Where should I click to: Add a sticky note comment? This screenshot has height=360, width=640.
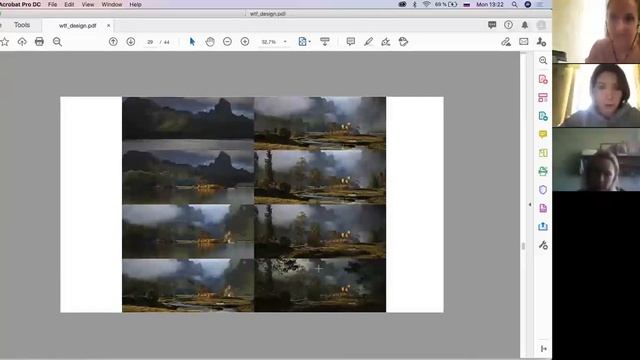(351, 42)
